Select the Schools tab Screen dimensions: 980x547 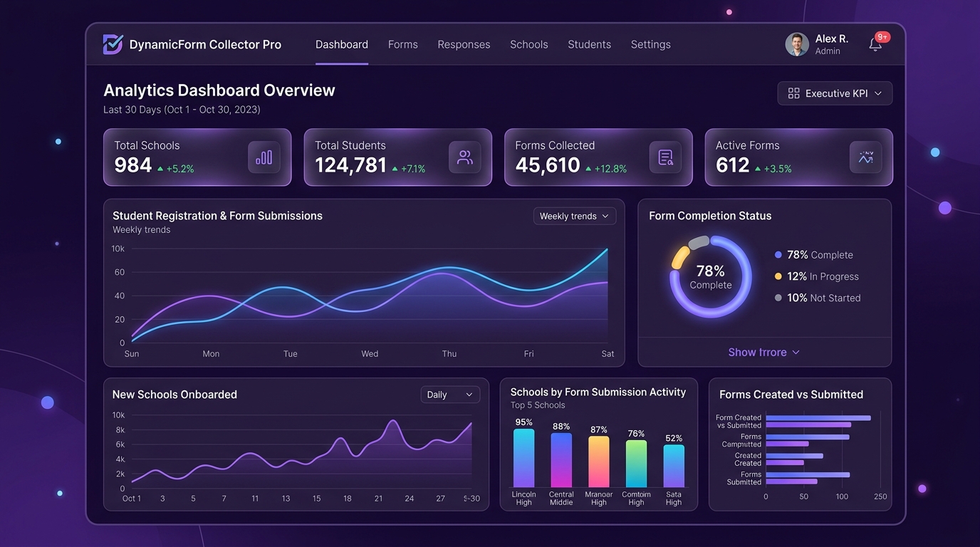pos(529,44)
